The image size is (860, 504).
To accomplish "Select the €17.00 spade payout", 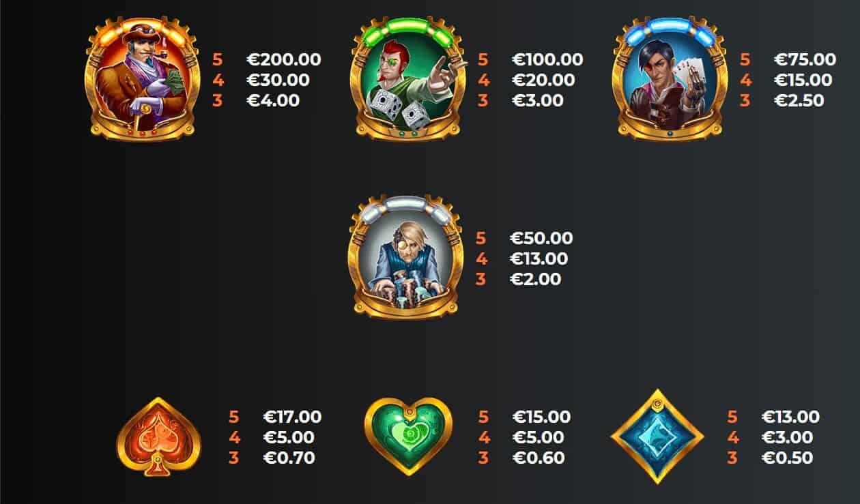I will tap(292, 417).
